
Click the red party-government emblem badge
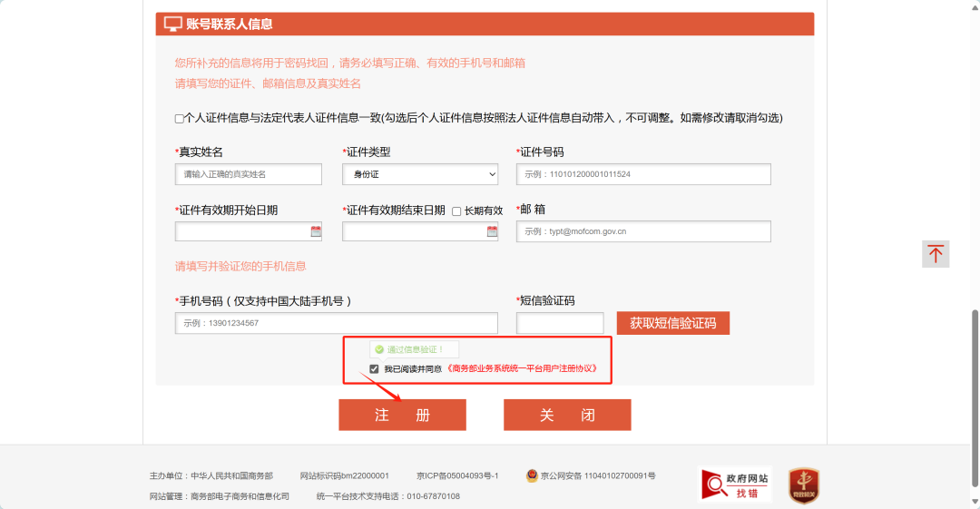[x=803, y=485]
